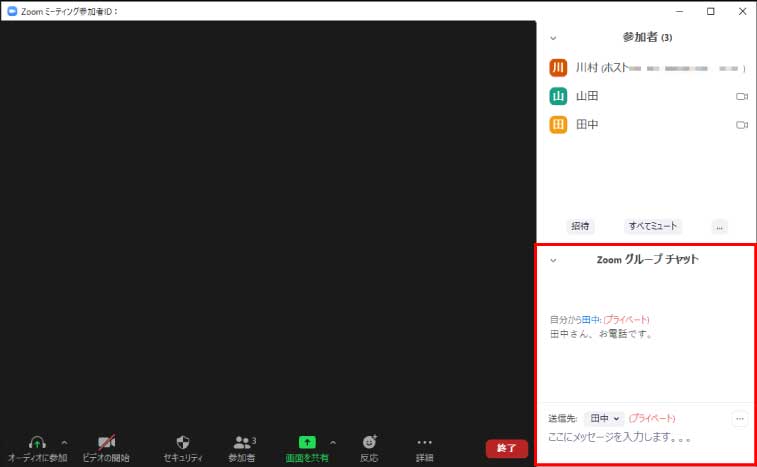Open the 反応 reactions smiley icon
Image resolution: width=757 pixels, height=467 pixels.
(x=370, y=442)
